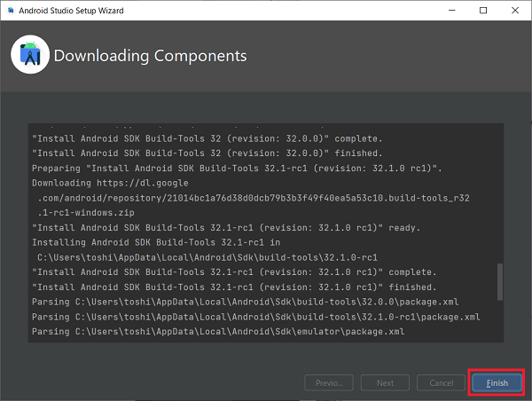Click the scrollbar track above the thumb
This screenshot has height=401, width=532.
(x=500, y=193)
